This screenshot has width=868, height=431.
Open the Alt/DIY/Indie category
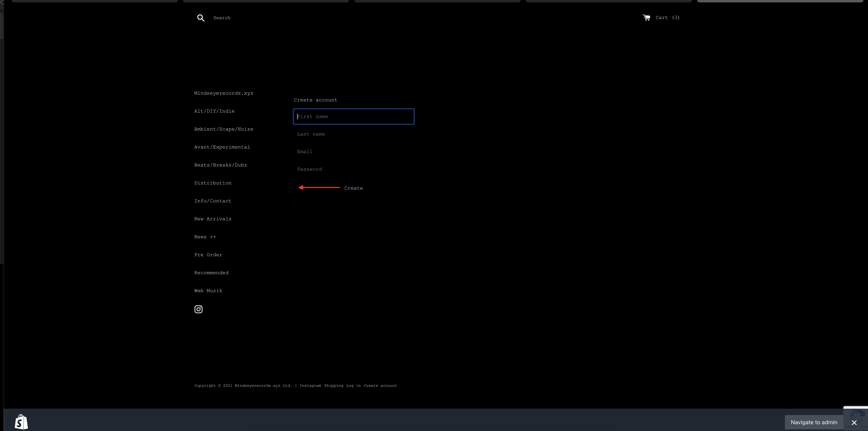coord(214,111)
